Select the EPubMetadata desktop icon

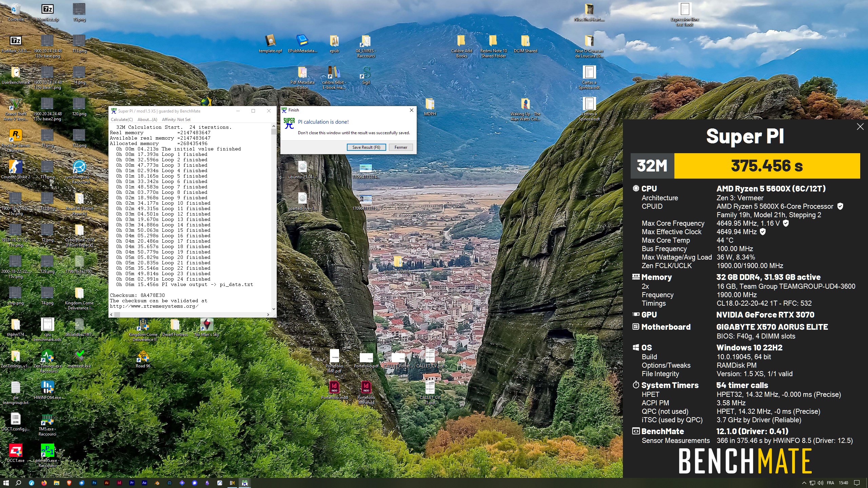pos(302,44)
